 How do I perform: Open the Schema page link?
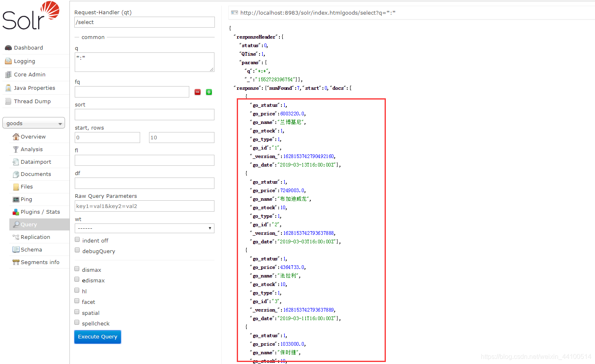click(x=31, y=250)
